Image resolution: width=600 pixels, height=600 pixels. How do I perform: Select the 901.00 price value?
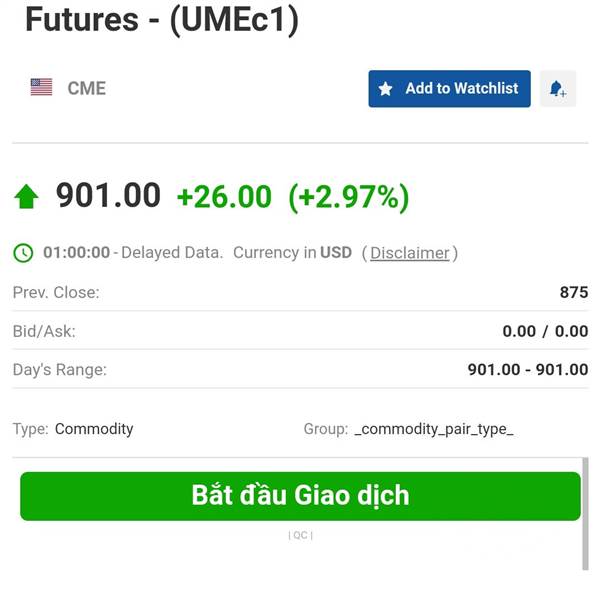coord(108,196)
